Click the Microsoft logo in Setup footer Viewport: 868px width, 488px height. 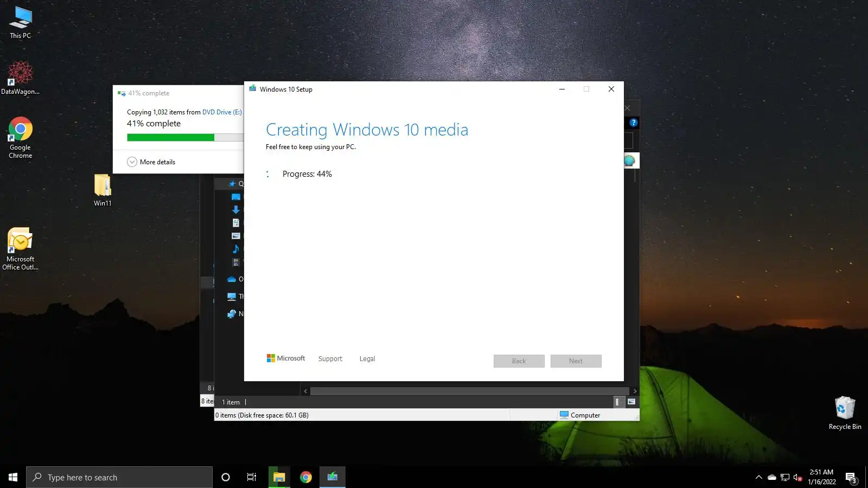click(x=286, y=358)
